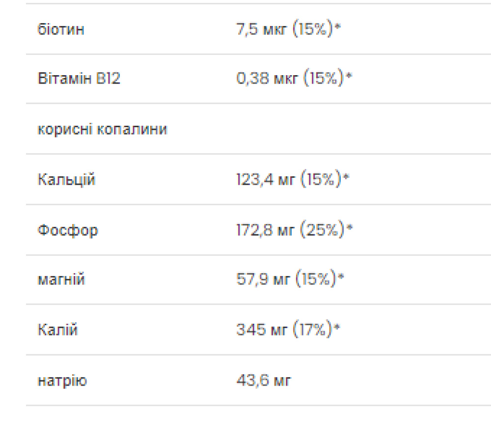Click the (15%) percentage in біотин row
This screenshot has width=491, height=448.
tap(313, 29)
